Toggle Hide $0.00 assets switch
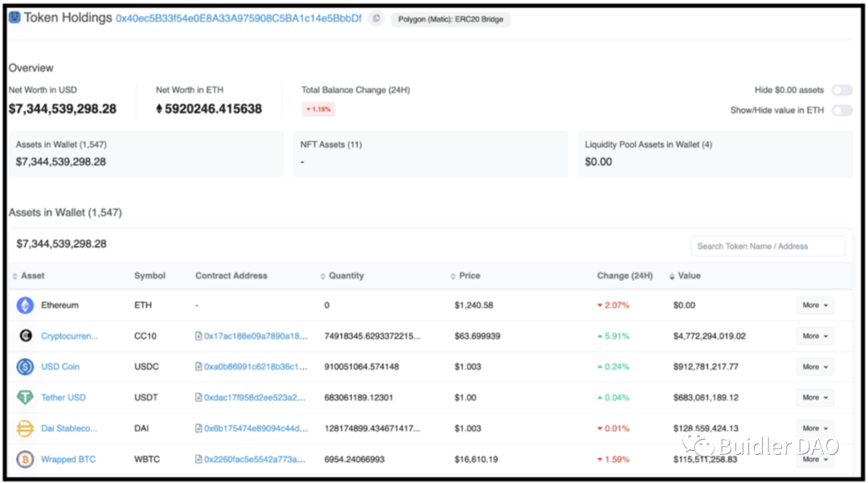Screen dimensions: 868x483 (841, 90)
